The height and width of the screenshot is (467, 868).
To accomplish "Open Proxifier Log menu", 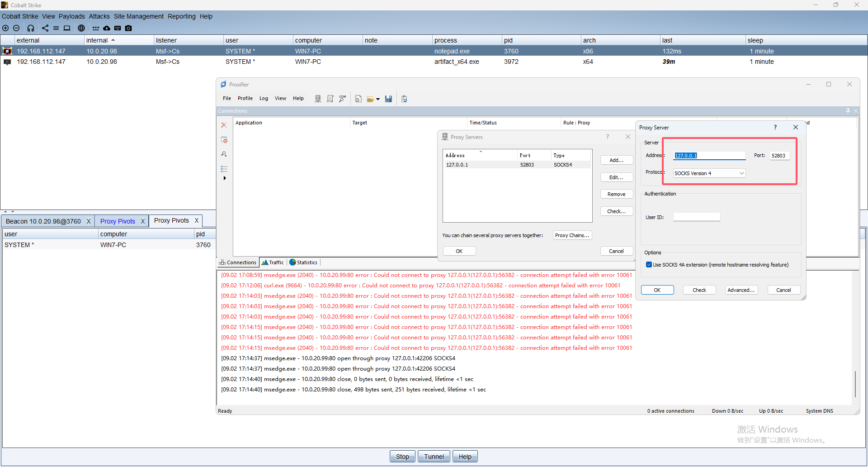I will pos(264,98).
